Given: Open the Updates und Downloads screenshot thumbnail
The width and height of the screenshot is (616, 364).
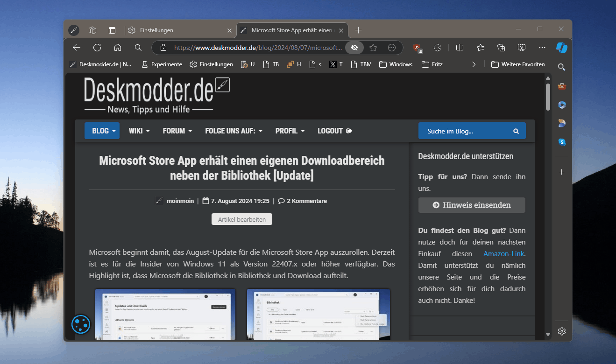Looking at the screenshot, I should 165,314.
